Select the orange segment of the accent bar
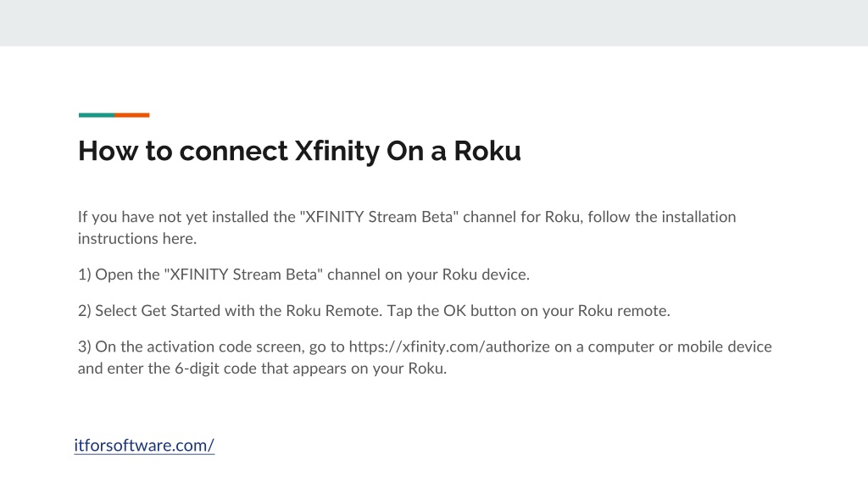 (131, 115)
